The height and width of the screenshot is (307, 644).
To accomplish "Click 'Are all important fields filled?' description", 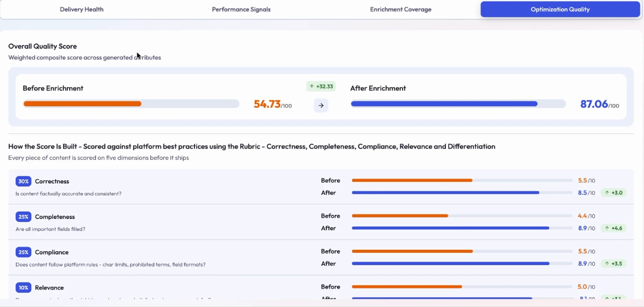I will [x=50, y=229].
